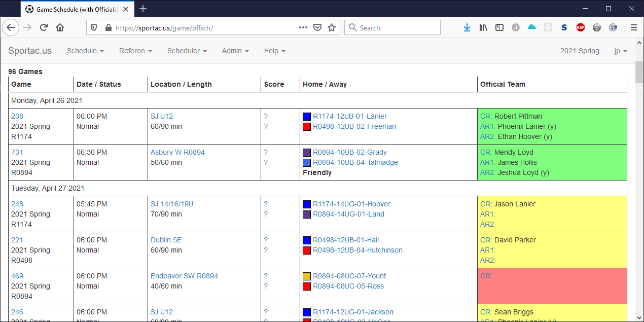This screenshot has width=644, height=322.
Task: Click yellow swatch beside R0894-08UC-07-Yount
Action: 307,276
